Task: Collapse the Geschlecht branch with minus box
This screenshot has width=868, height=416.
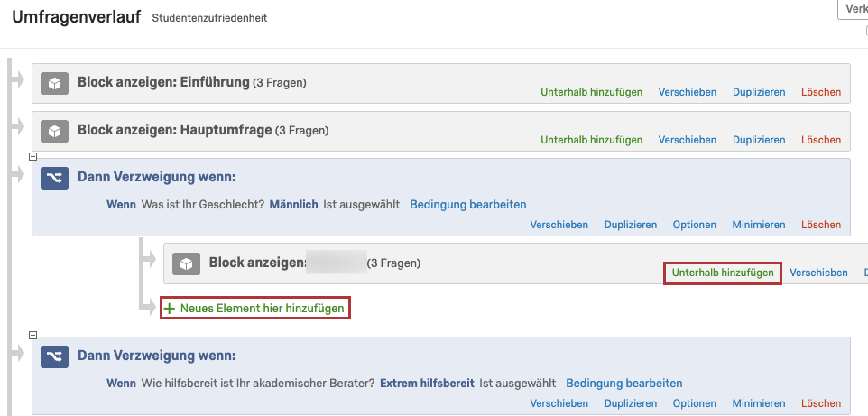Action: coord(32,157)
